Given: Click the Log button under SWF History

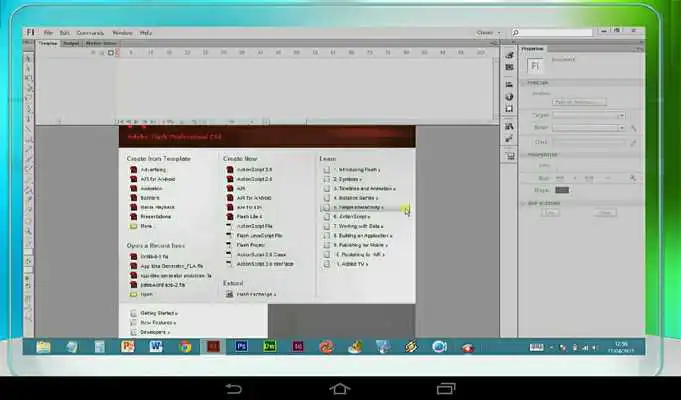Looking at the screenshot, I should pyautogui.click(x=550, y=213).
